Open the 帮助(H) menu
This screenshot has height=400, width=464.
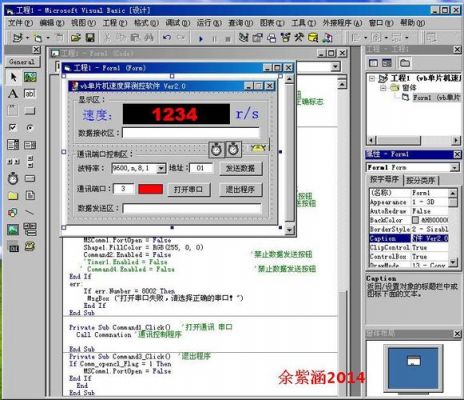point(412,23)
